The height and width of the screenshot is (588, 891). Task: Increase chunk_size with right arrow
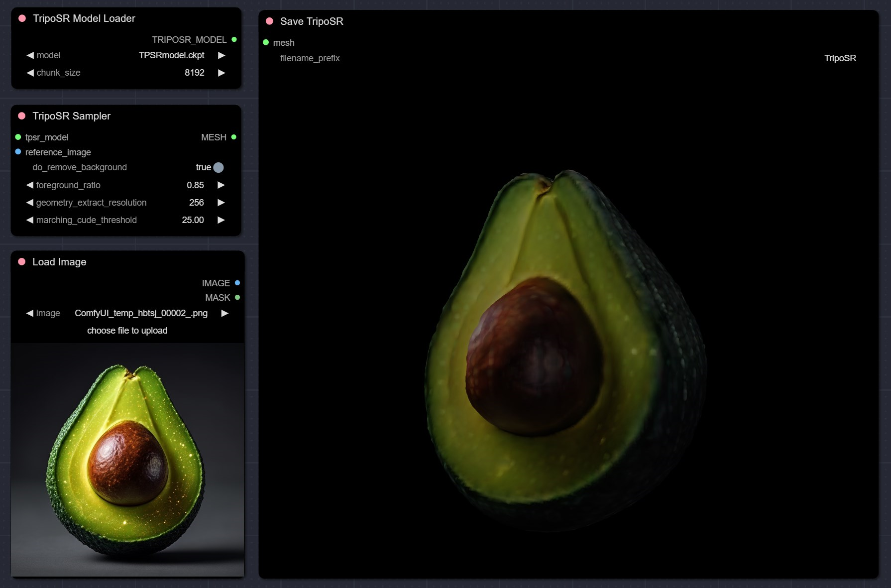tap(222, 73)
